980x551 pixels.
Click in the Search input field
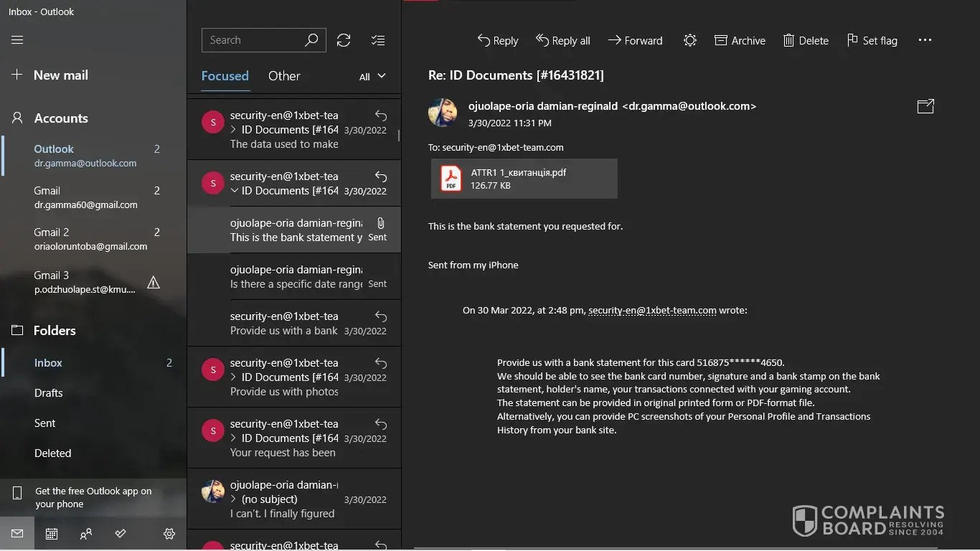(255, 40)
